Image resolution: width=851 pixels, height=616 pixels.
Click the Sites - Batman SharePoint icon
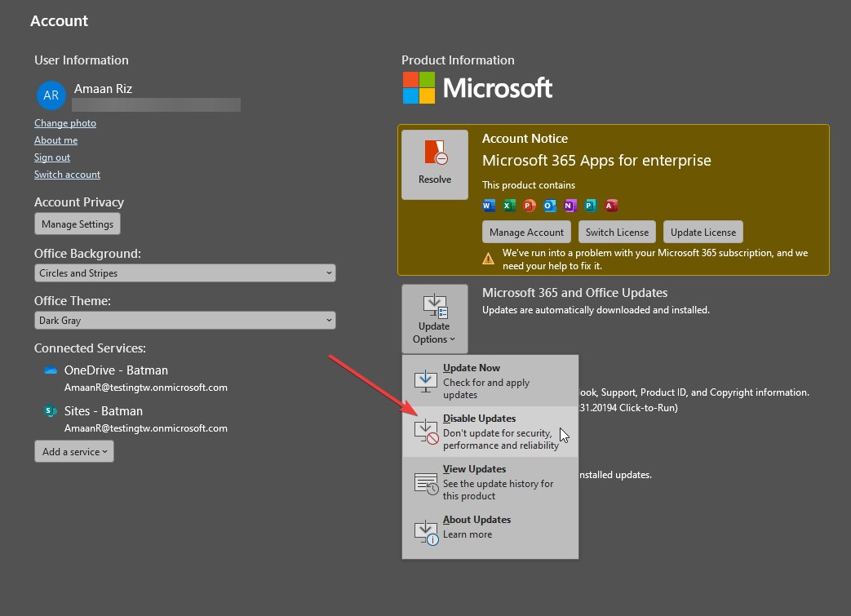point(48,412)
